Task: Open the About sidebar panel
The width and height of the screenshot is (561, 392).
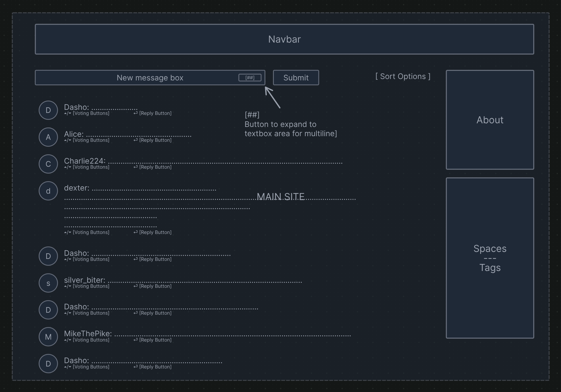Action: (490, 120)
